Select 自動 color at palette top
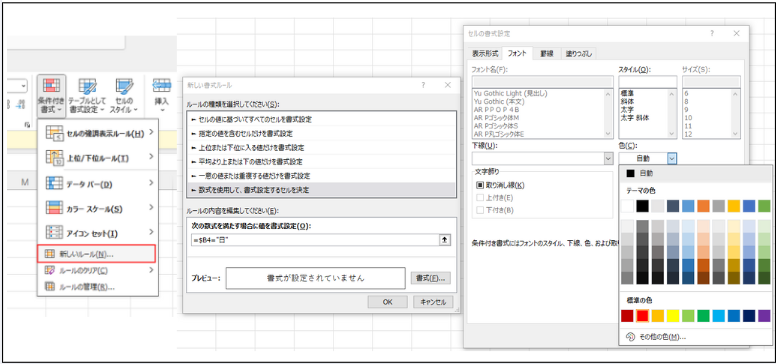Screen dimensions: 776x364 (695, 173)
